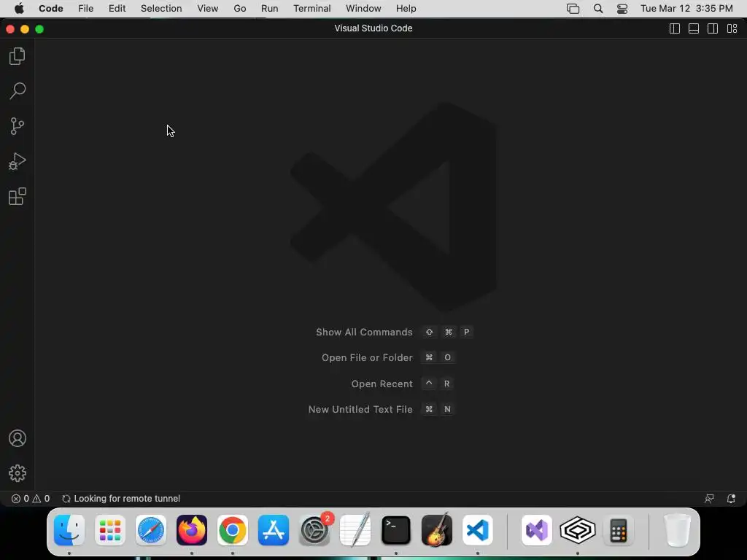Open System Settings from the Dock
This screenshot has height=560, width=747.
pos(314,530)
